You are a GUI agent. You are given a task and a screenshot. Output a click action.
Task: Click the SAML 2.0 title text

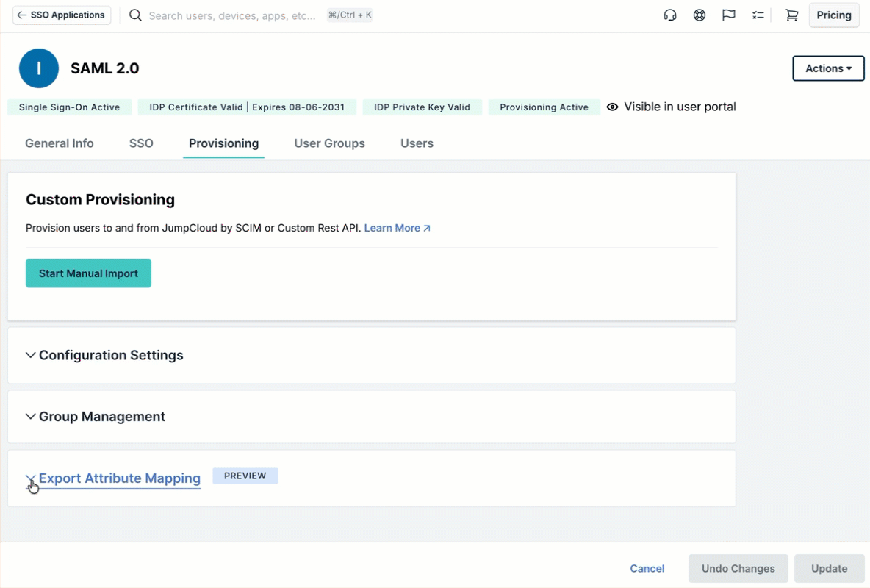click(x=105, y=68)
